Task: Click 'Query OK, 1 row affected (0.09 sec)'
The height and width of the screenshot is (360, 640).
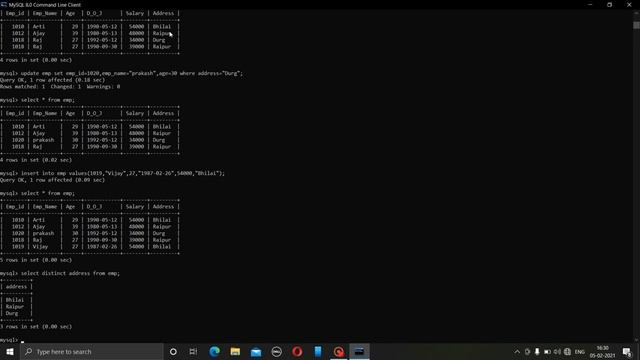Action: [52, 180]
